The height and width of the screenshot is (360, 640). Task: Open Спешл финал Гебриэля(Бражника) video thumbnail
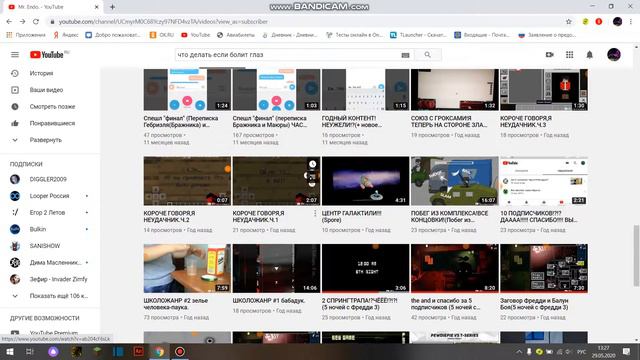(x=187, y=90)
